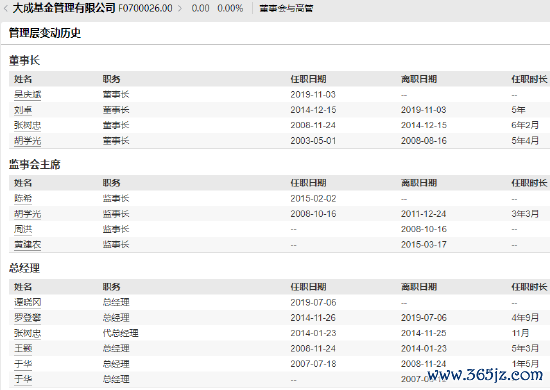
Task: Select the 2015-03-17 departure date
Action: click(x=424, y=244)
